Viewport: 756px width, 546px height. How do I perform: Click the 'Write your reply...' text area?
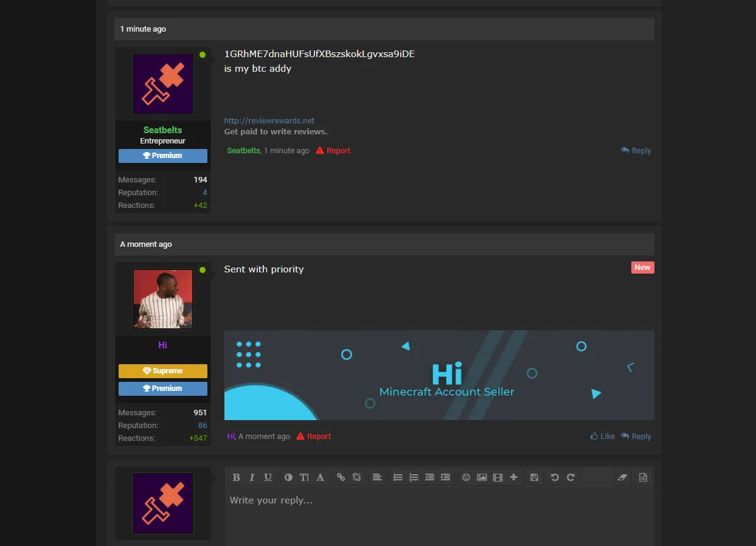(438, 517)
